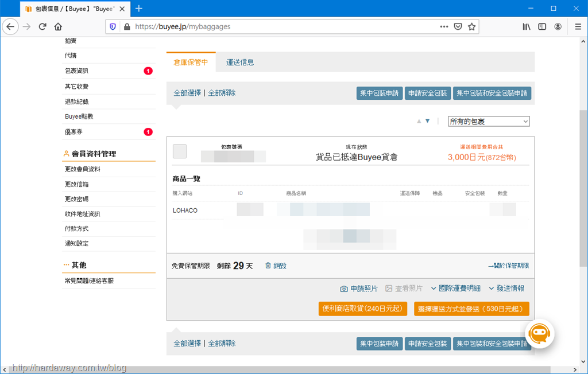588x374 pixels.
Task: Go back to the previous page
Action: 10,26
